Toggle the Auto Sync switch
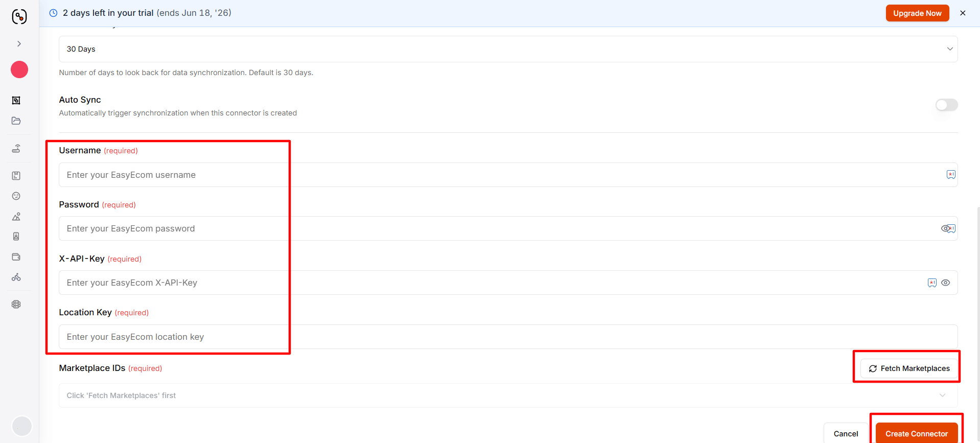This screenshot has width=980, height=443. click(946, 105)
